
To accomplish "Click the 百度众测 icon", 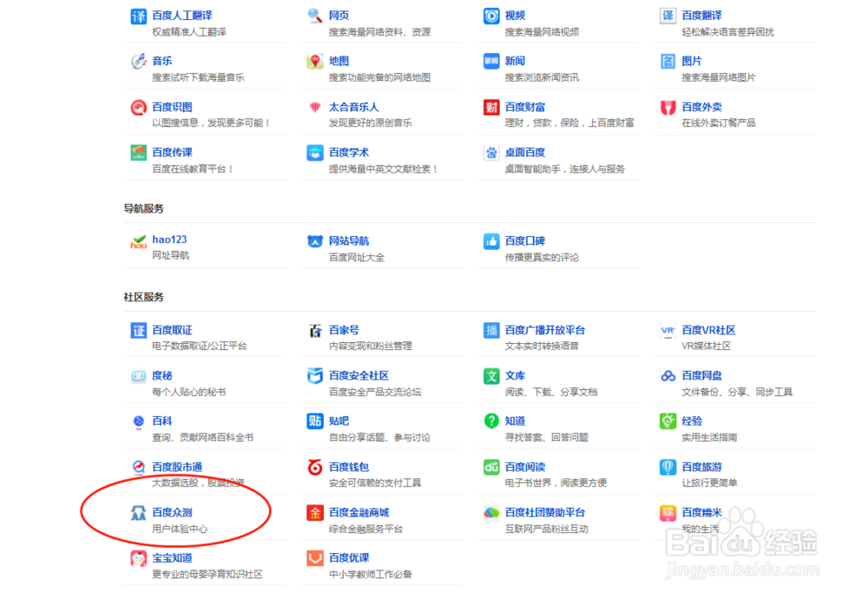I will pyautogui.click(x=138, y=512).
